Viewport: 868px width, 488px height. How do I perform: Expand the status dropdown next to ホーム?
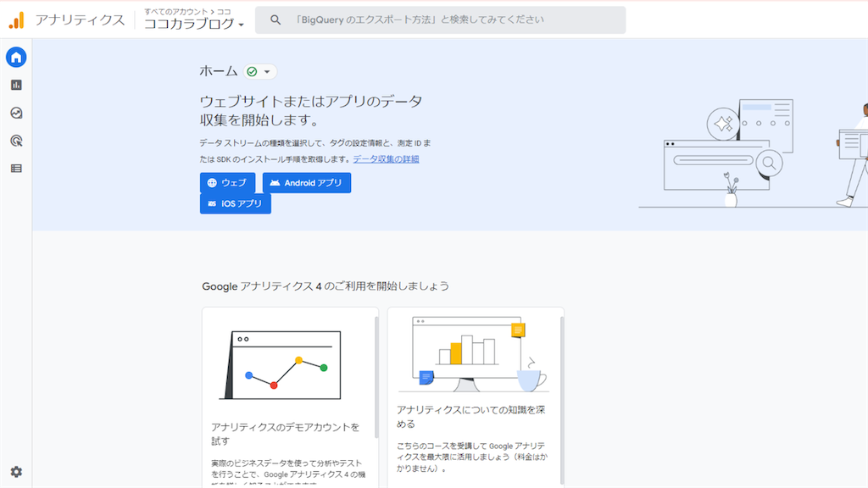267,71
